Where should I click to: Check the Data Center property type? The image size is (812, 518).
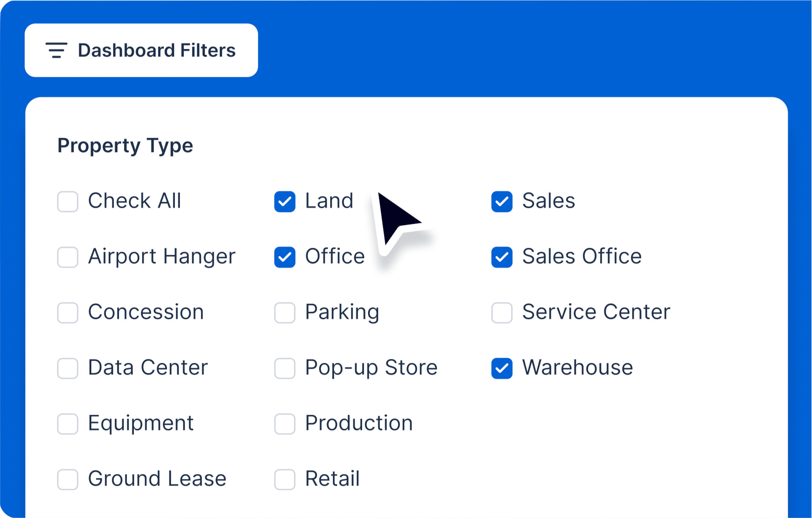(x=67, y=368)
